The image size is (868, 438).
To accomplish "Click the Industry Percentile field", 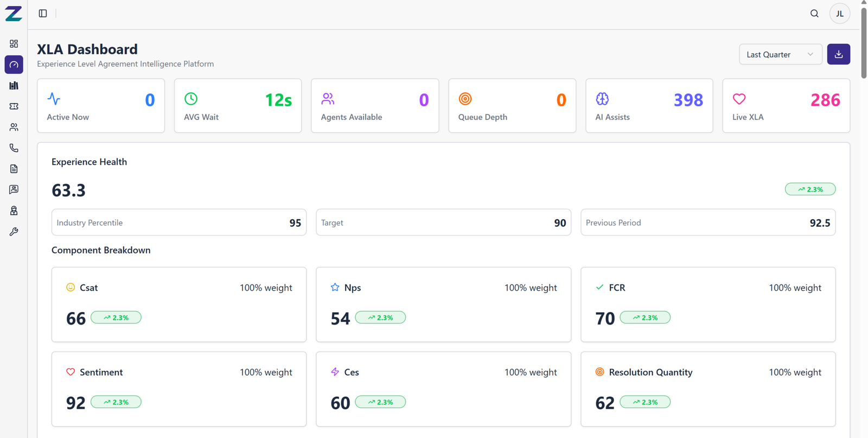I will (x=179, y=223).
